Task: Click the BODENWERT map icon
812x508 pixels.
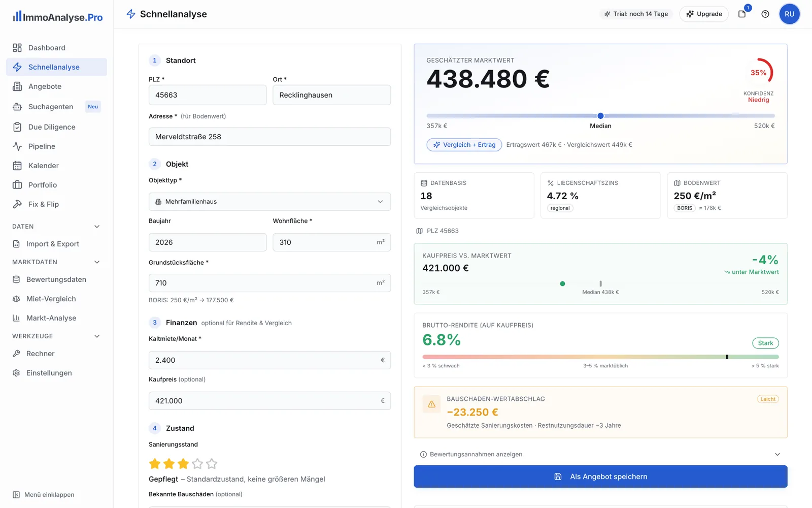Action: (677, 183)
